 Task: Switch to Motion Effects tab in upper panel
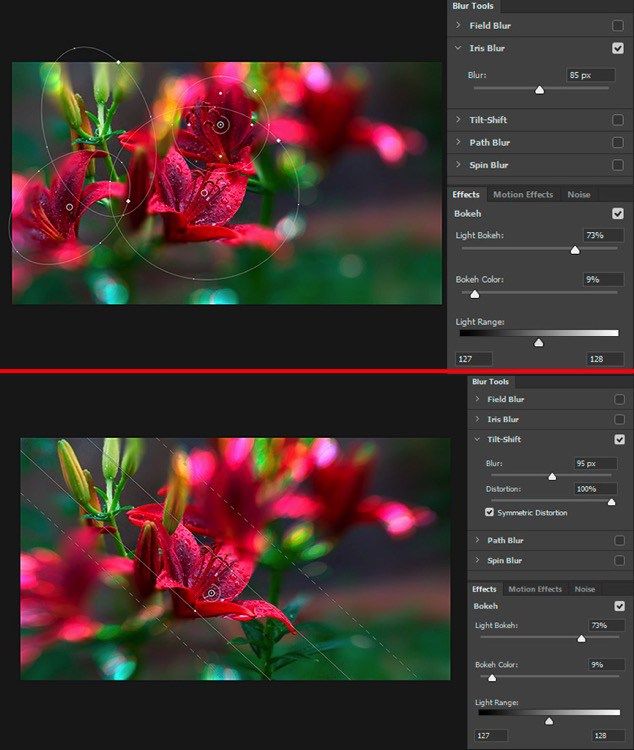[522, 194]
